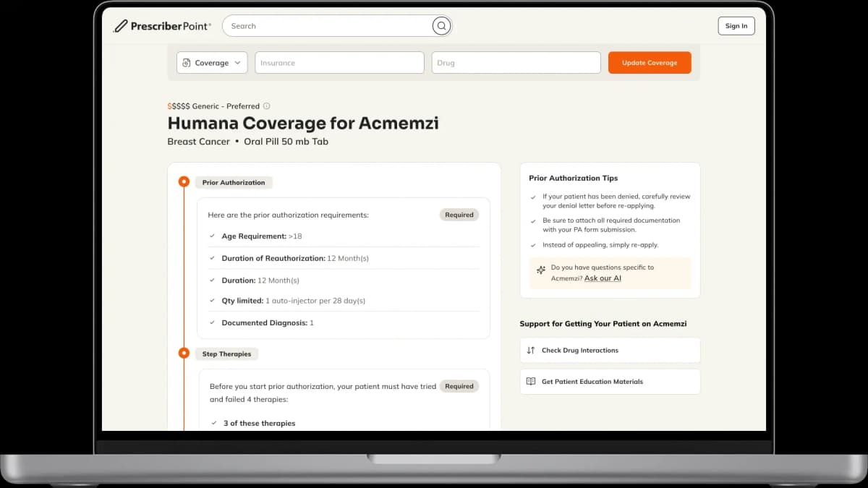Image resolution: width=868 pixels, height=488 pixels.
Task: Click the search magnifier icon
Action: tap(441, 25)
